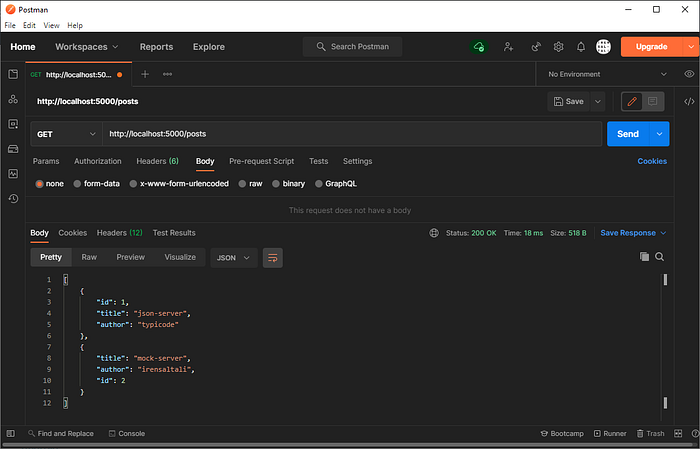Switch to Preview response view
Screen dimensions: 700x449
pyautogui.click(x=130, y=257)
